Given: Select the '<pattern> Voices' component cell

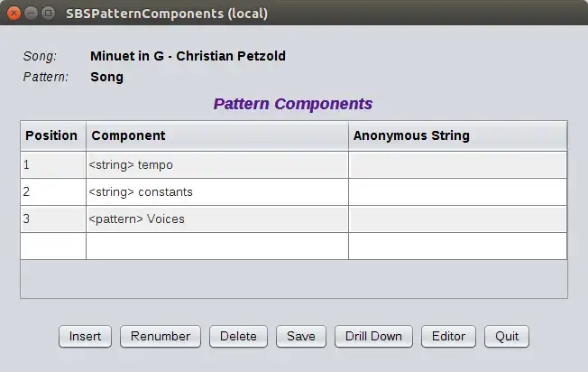Looking at the screenshot, I should pyautogui.click(x=216, y=219).
